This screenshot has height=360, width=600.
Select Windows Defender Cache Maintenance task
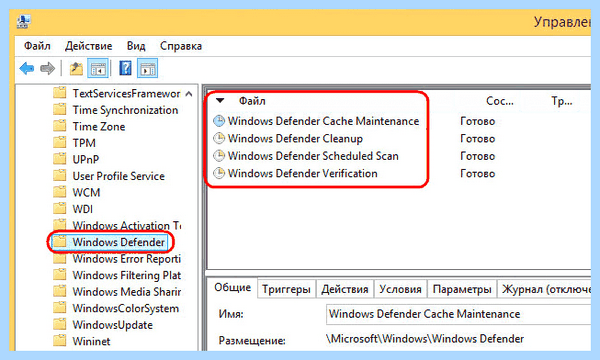point(323,121)
